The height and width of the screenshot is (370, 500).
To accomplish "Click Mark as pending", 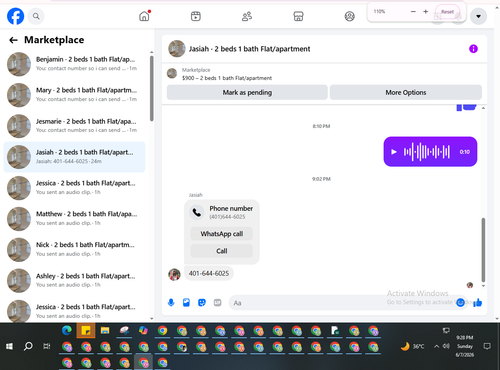I will 247,92.
